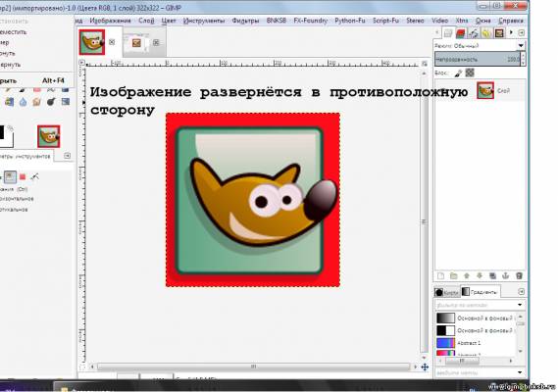Toggle Quick Mask at canvas bottom-left corner
558x392 pixels.
[x=82, y=367]
